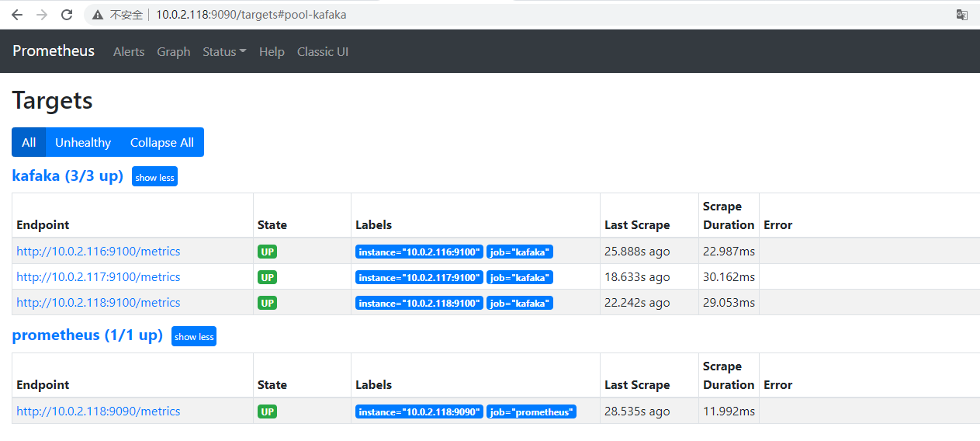Expand the Status dropdown menu
980x441 pixels.
[x=224, y=51]
